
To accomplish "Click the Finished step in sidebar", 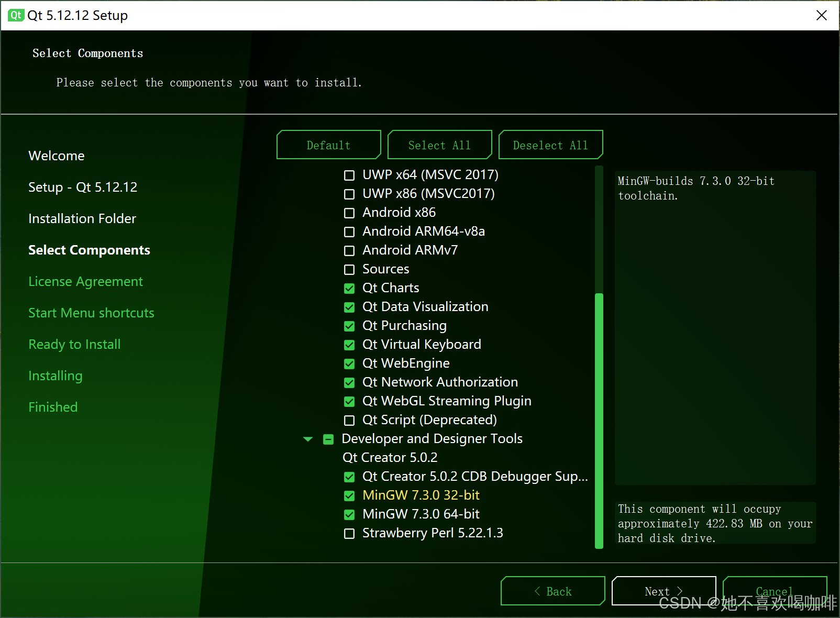I will pos(53,407).
